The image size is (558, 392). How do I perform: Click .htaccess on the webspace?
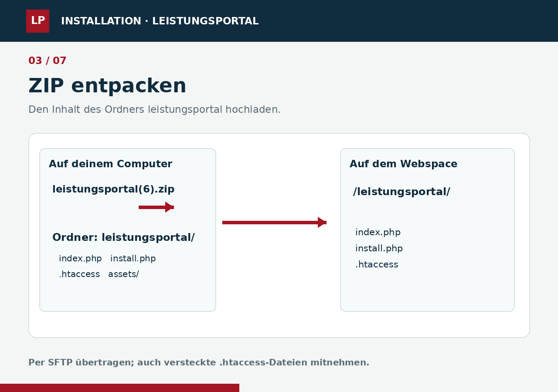point(377,264)
